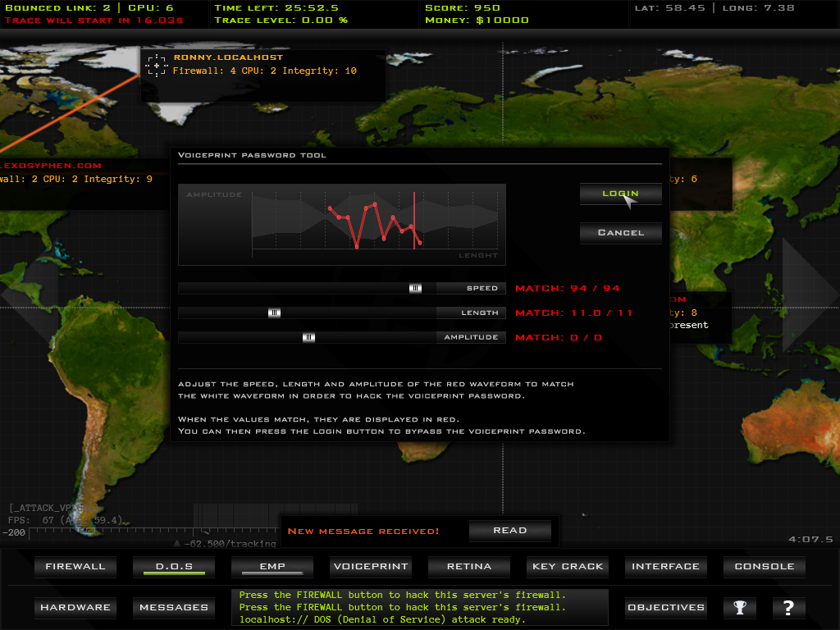Screen dimensions: 840x630
Task: Launch the FIREWALL hack tool
Action: tap(75, 567)
